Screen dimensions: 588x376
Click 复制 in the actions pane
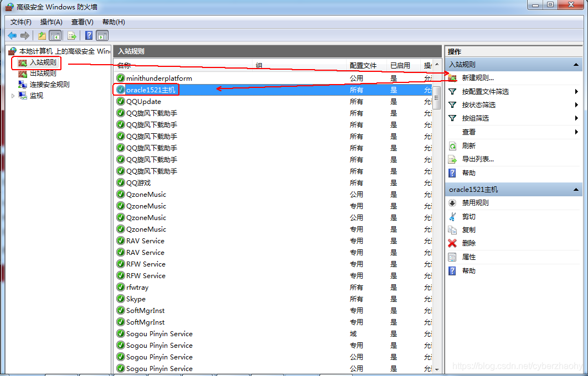pyautogui.click(x=469, y=230)
